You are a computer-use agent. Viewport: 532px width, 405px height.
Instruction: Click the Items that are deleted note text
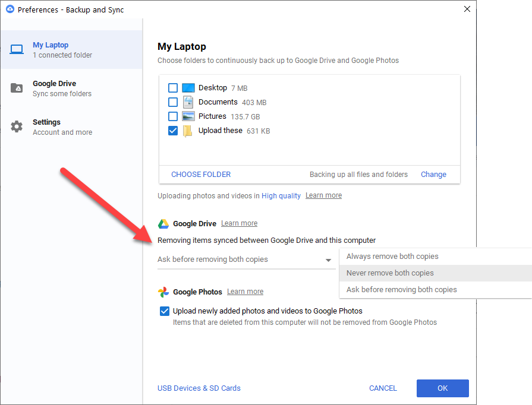pos(305,322)
